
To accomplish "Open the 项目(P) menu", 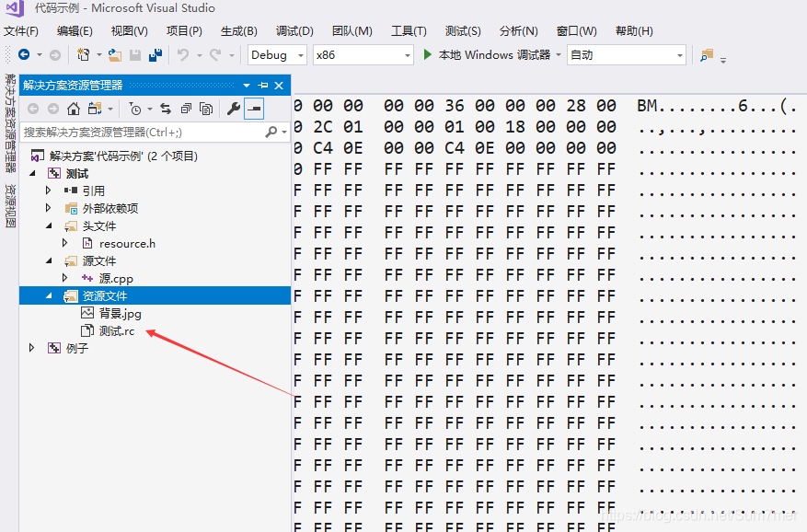I will [x=184, y=31].
